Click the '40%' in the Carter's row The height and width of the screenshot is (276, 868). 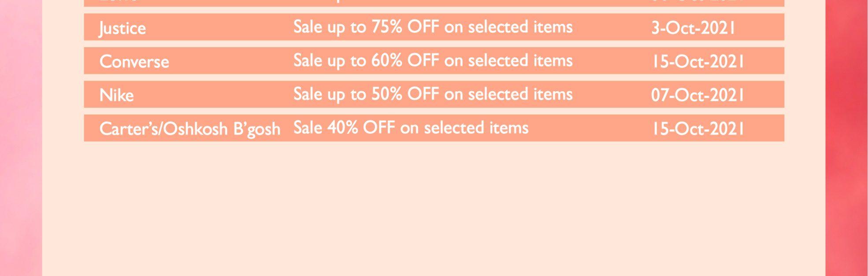(x=342, y=128)
